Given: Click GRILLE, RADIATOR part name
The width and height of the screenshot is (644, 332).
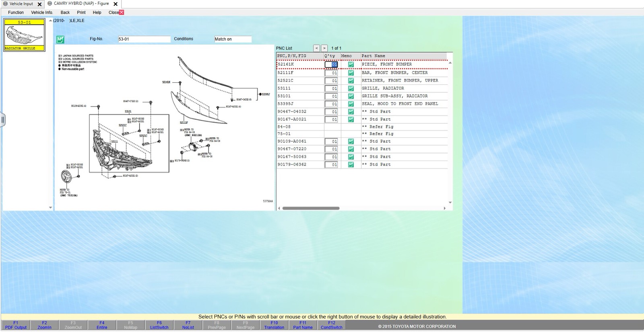Looking at the screenshot, I should [x=383, y=88].
